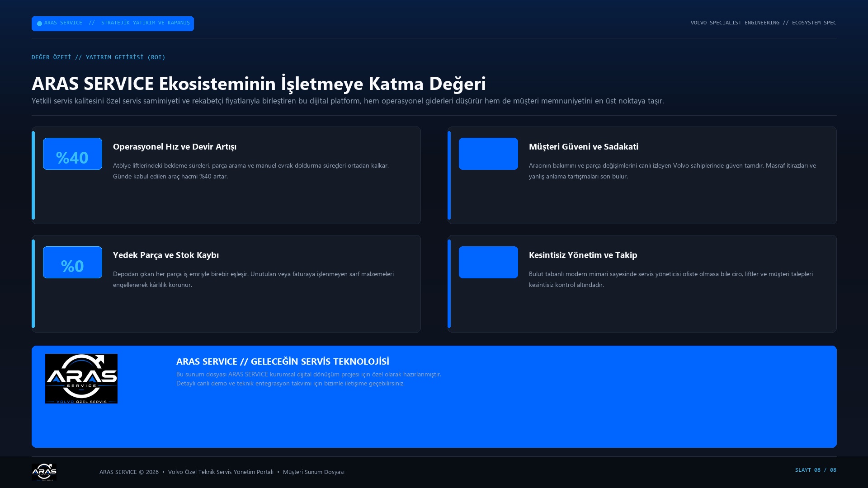Image resolution: width=868 pixels, height=488 pixels.
Task: Click the description starting 'Bulut tabanlı modern mimari'
Action: pos(671,279)
